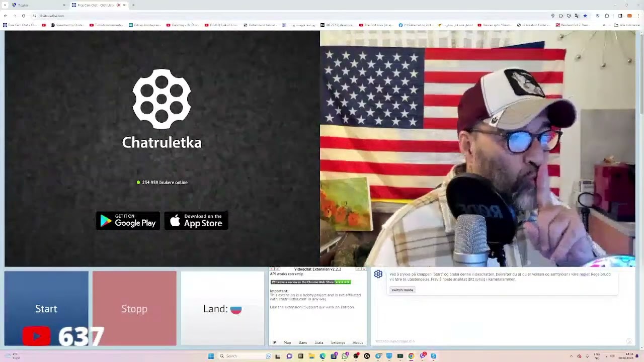Click the chat message input field
644x362 pixels.
(x=498, y=341)
